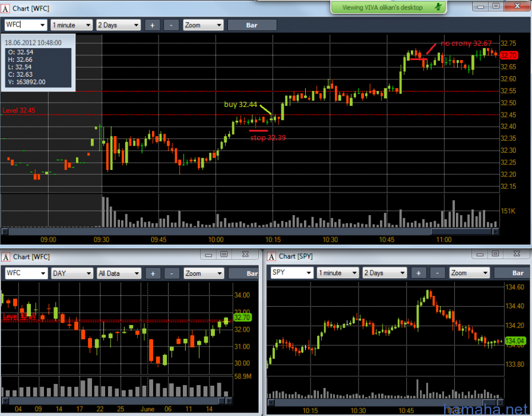This screenshot has height=416, width=532.
Task: Click the 32.70 current price tag in top chart
Action: tap(509, 55)
